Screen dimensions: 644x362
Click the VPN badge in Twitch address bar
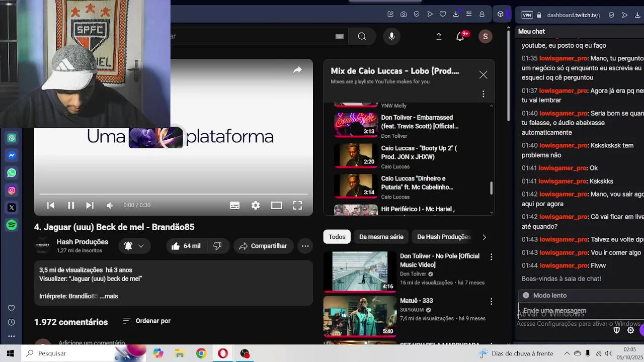[527, 15]
